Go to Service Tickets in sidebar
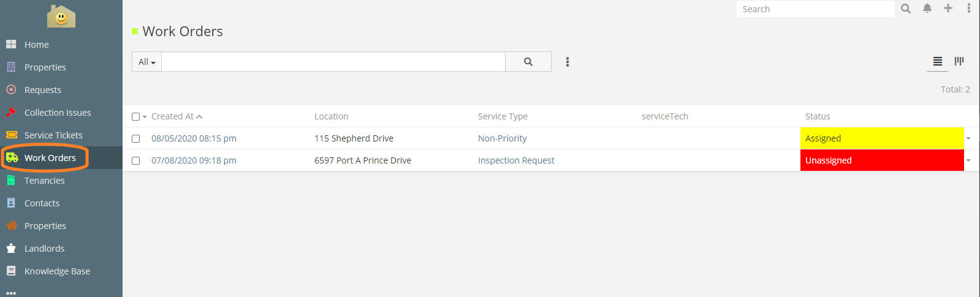 53,135
